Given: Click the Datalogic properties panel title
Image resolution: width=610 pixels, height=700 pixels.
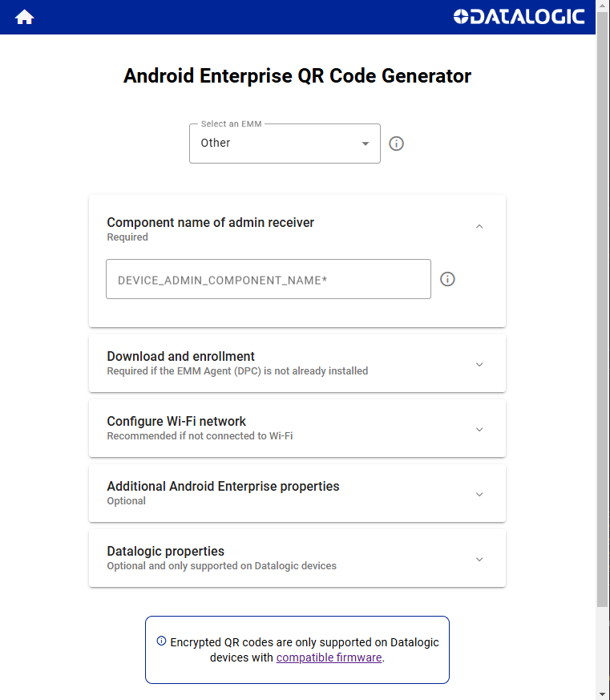Looking at the screenshot, I should pos(166,551).
